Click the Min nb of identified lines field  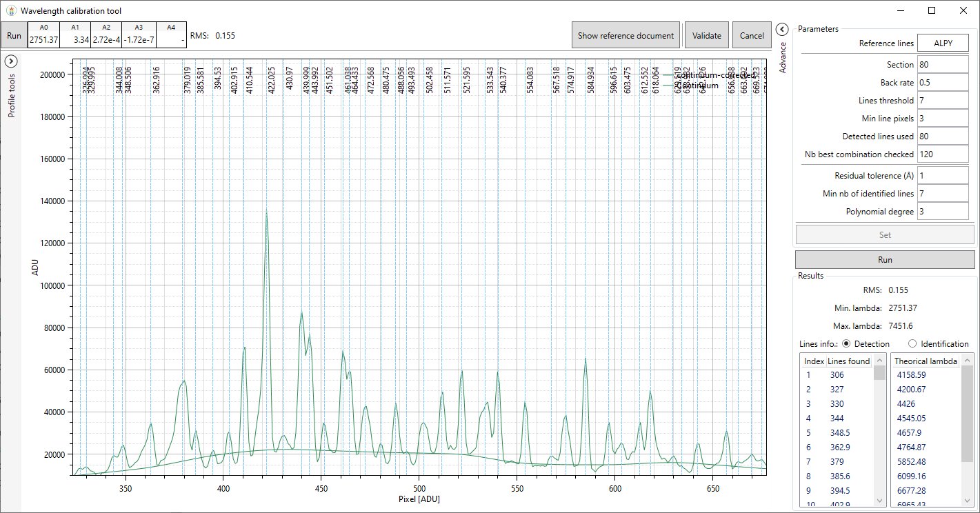[x=943, y=194]
